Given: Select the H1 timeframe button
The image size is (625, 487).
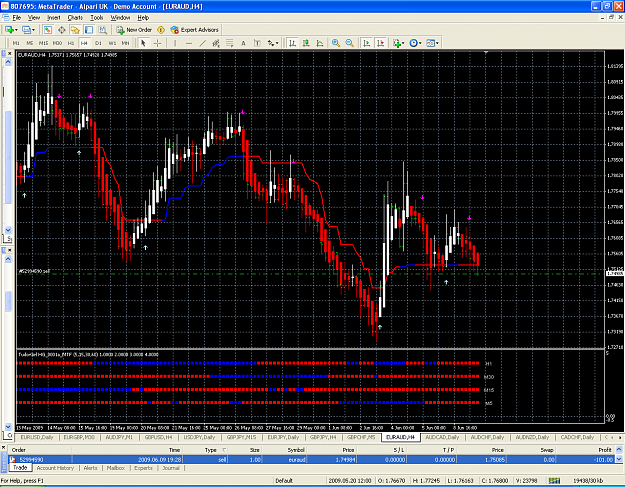Looking at the screenshot, I should coord(71,43).
